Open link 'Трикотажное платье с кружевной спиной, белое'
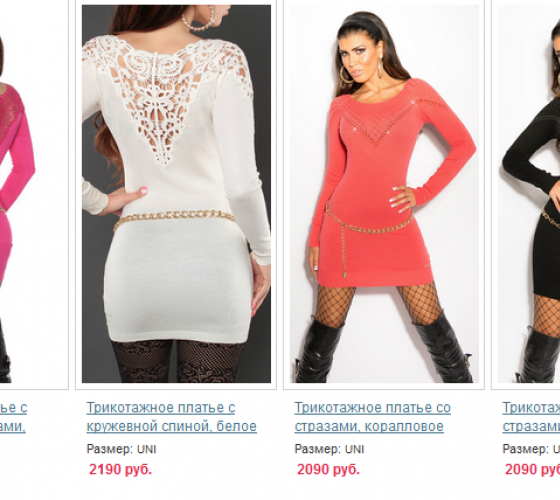 point(171,417)
